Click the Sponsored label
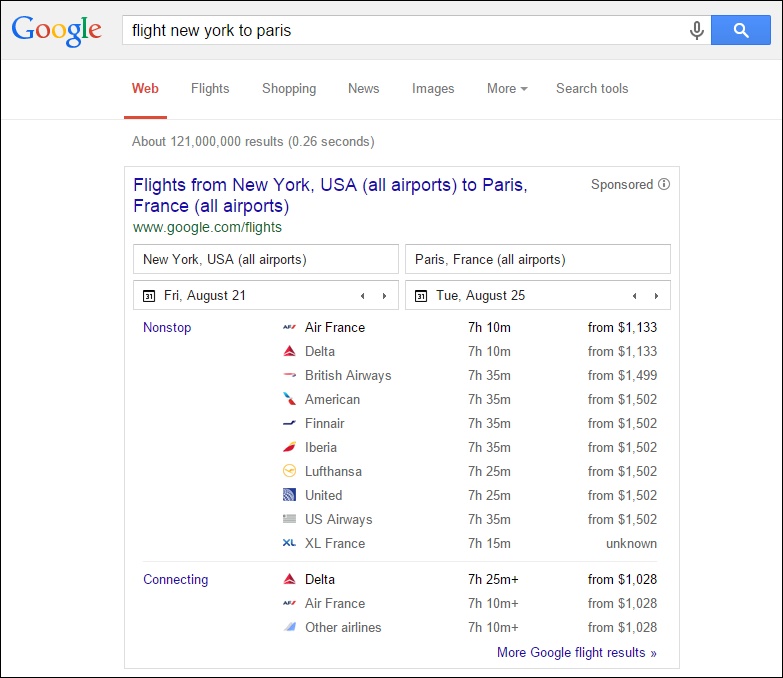The height and width of the screenshot is (678, 783). pos(622,184)
